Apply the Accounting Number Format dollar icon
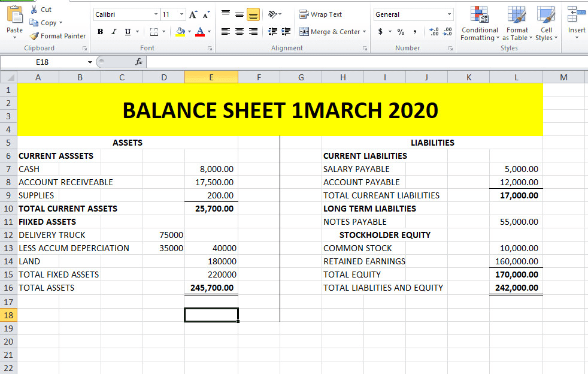The image size is (588, 374). [x=381, y=31]
